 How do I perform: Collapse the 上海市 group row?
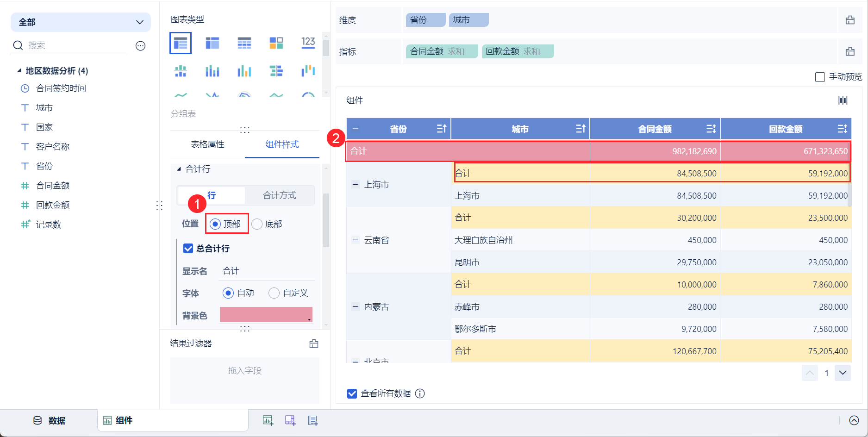pos(356,185)
